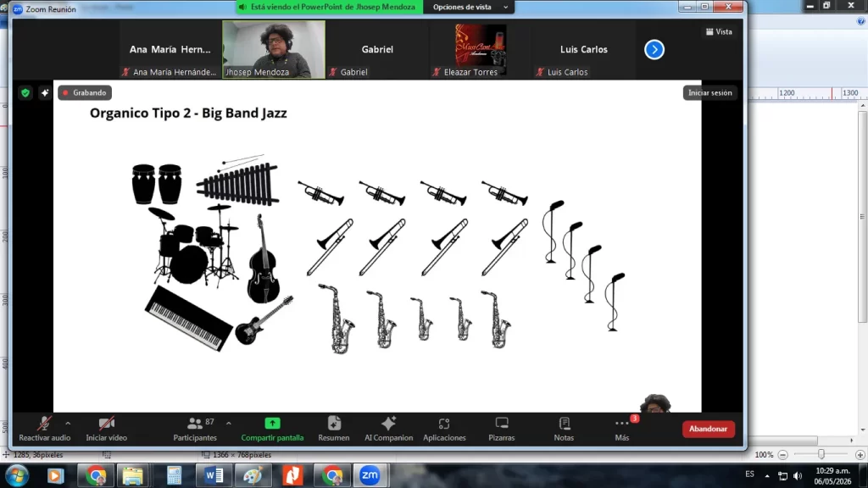
Task: Open the Windows Start menu
Action: pyautogui.click(x=17, y=475)
